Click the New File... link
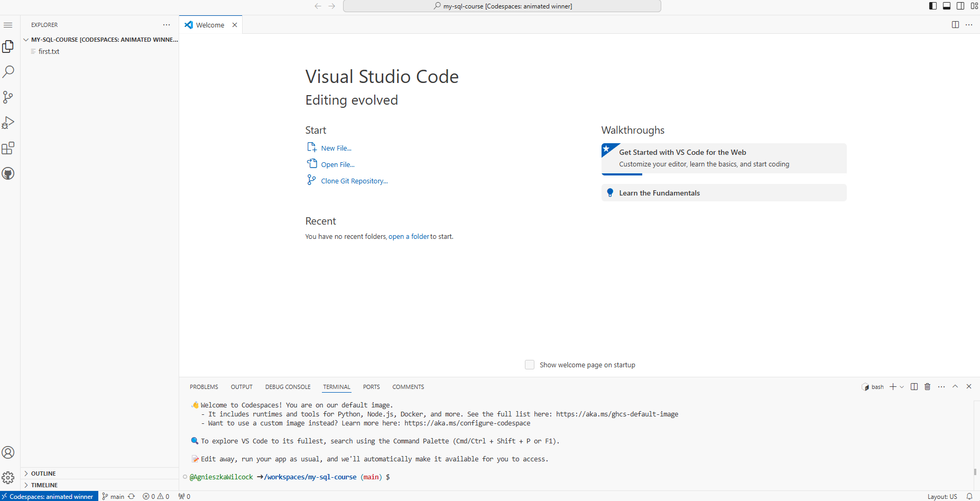The width and height of the screenshot is (980, 501). (336, 148)
